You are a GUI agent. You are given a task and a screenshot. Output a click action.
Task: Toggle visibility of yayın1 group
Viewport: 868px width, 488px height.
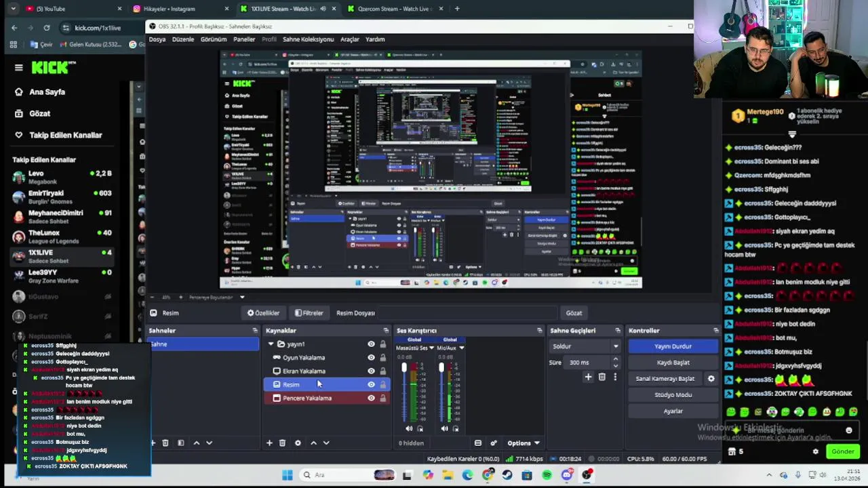point(371,344)
